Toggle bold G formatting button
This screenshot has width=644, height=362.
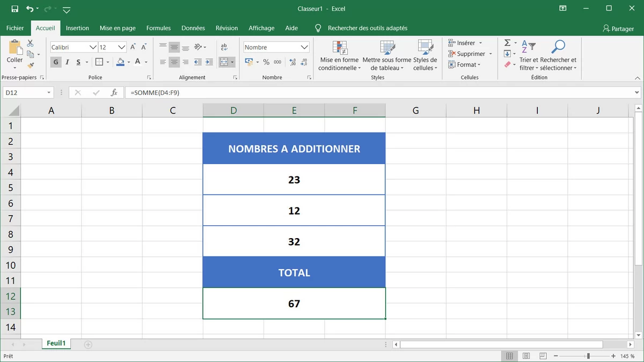pyautogui.click(x=56, y=62)
